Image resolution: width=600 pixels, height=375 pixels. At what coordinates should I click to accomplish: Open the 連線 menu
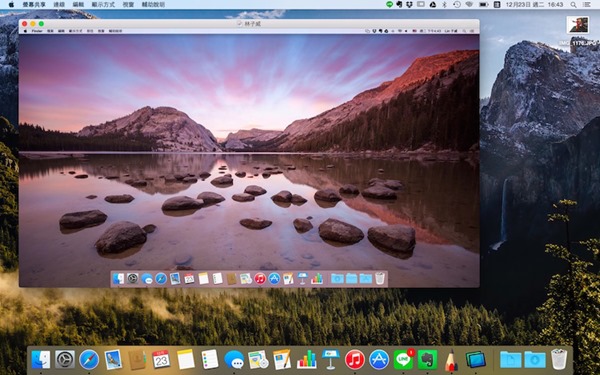tap(59, 5)
